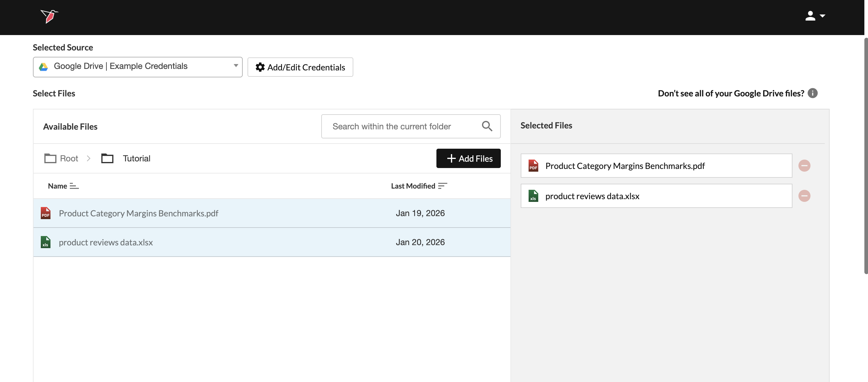This screenshot has width=868, height=382.
Task: Click the Tutorial folder icon in breadcrumb
Action: pyautogui.click(x=107, y=158)
